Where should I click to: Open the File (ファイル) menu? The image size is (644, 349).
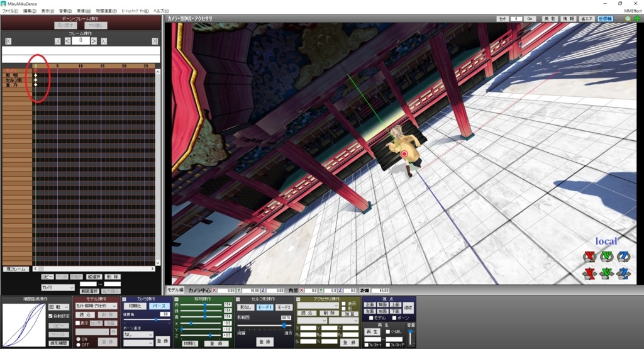click(x=10, y=11)
